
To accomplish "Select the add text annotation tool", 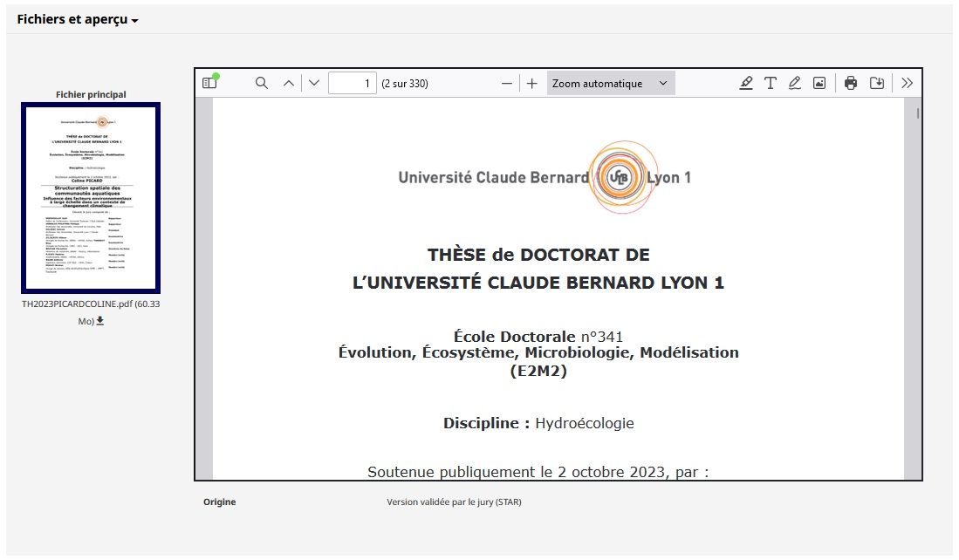I will click(x=770, y=83).
